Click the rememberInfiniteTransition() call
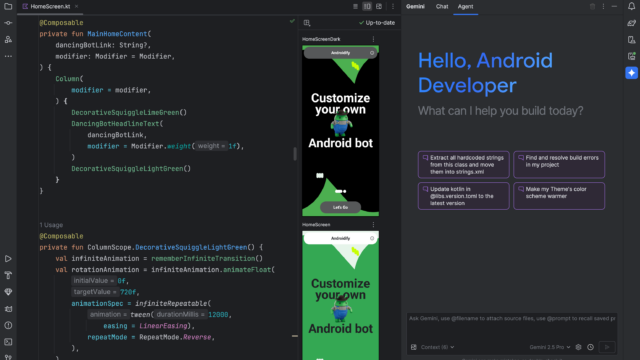This screenshot has width=640, height=360. point(207,258)
